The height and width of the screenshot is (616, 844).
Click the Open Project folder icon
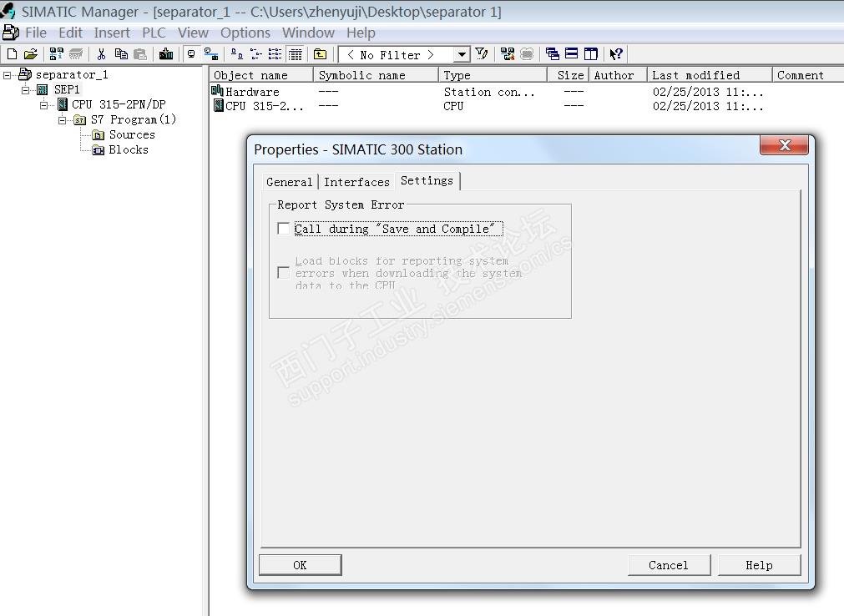tap(31, 53)
